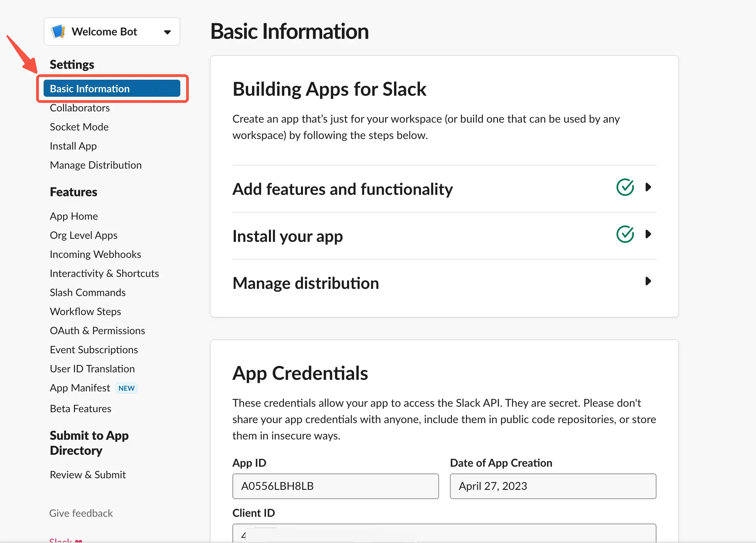Screen dimensions: 756x543
Task: Open the App Manifest page
Action: tap(80, 388)
